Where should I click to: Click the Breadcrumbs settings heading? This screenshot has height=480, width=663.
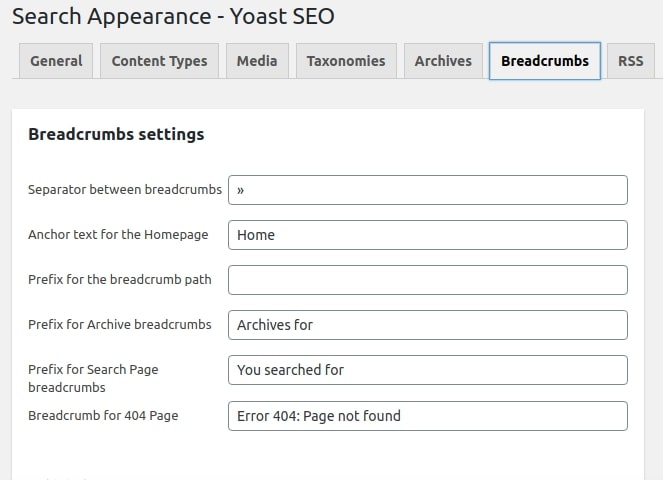(x=116, y=134)
